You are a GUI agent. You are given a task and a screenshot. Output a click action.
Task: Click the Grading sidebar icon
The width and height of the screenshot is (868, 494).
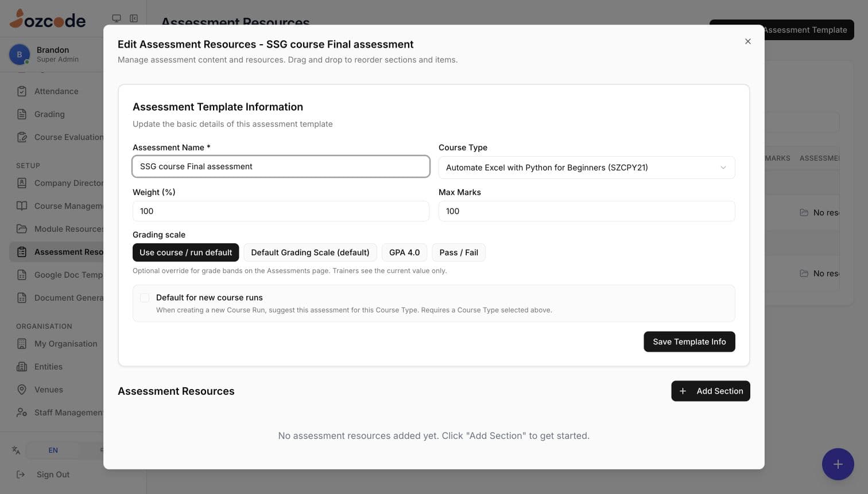pyautogui.click(x=22, y=114)
